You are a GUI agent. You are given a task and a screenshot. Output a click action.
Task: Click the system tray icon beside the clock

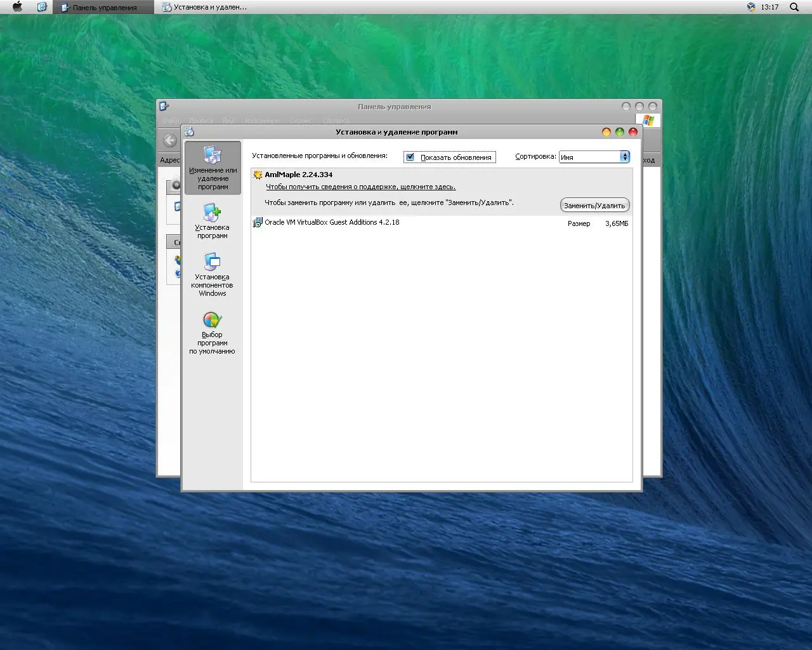[x=751, y=7]
